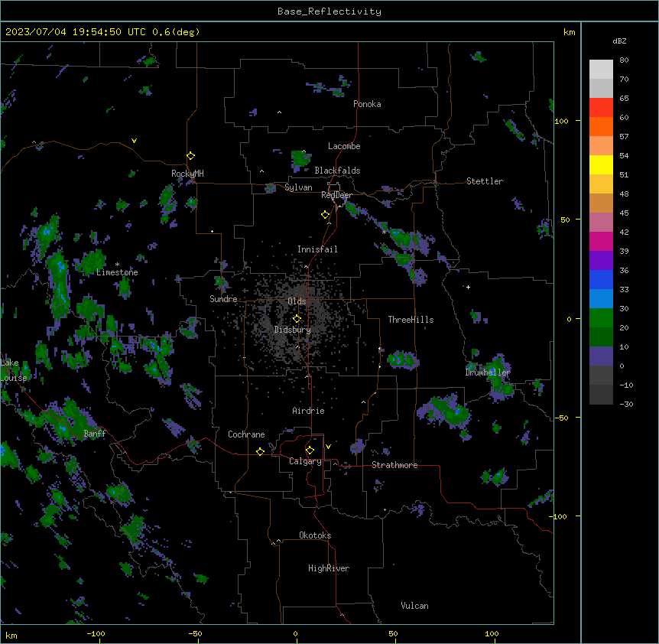Select the Sundre label on the map
Image resolution: width=659 pixels, height=644 pixels.
(223, 299)
